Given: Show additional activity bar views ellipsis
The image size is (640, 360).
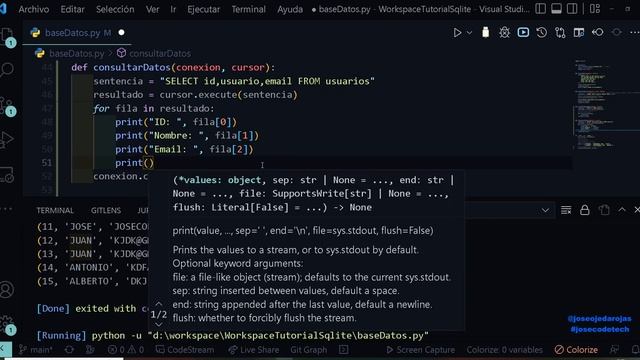Looking at the screenshot, I should (6, 209).
